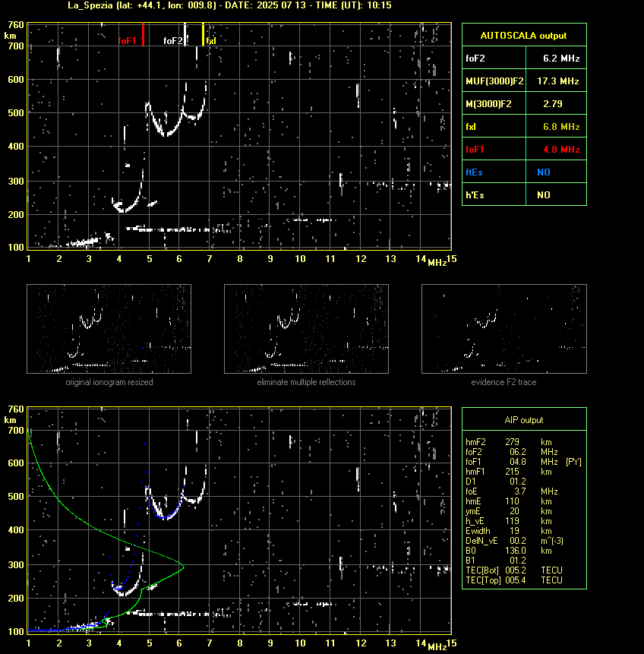Click the La_Spezia date and time title
Image resolution: width=644 pixels, height=654 pixels.
pyautogui.click(x=229, y=5)
